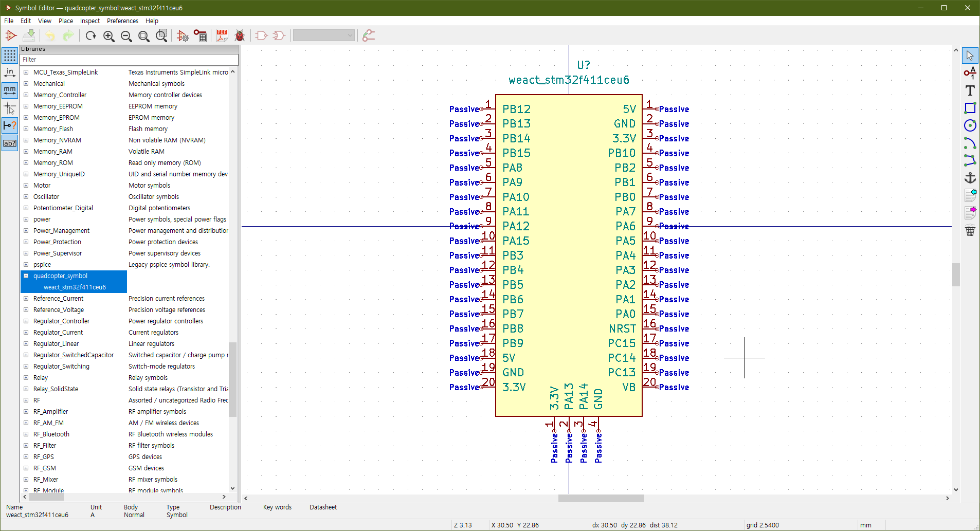Toggle grid display
Image resolution: width=980 pixels, height=531 pixels.
coord(10,56)
